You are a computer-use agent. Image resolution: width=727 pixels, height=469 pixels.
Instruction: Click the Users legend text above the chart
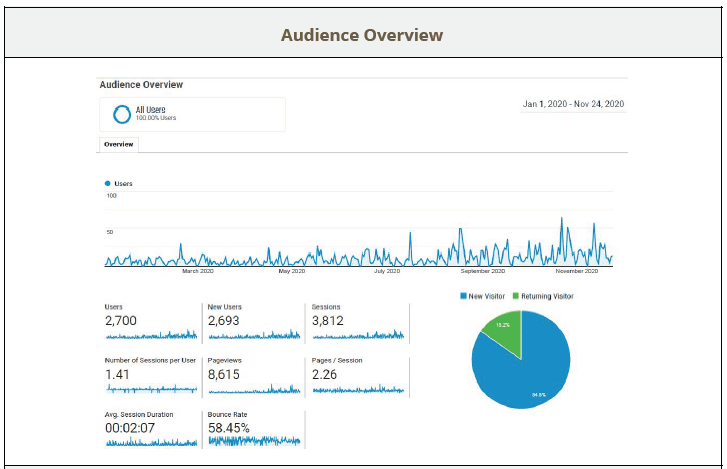pyautogui.click(x=123, y=184)
